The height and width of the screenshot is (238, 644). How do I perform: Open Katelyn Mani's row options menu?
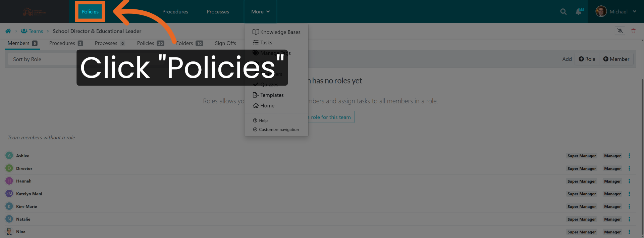point(629,194)
